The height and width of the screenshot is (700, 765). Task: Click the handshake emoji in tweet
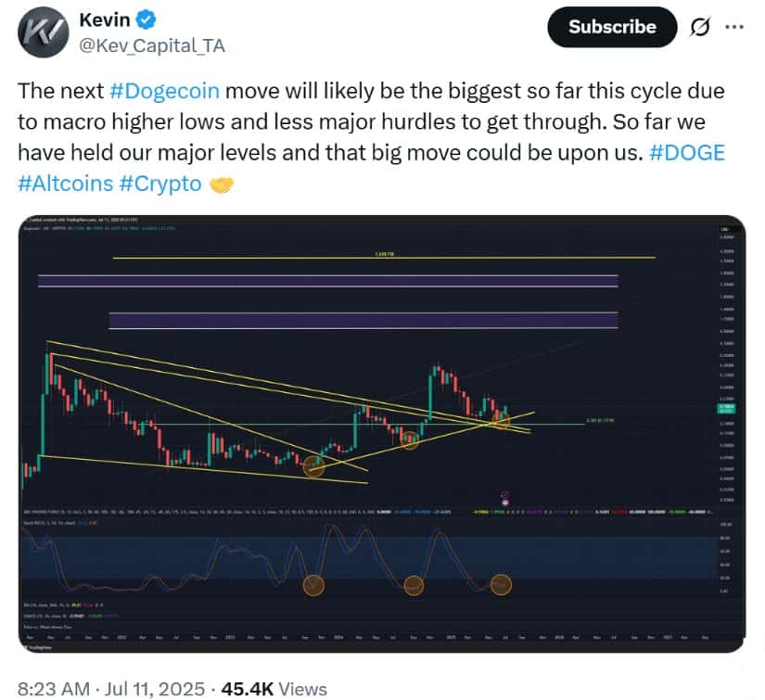coord(222,185)
